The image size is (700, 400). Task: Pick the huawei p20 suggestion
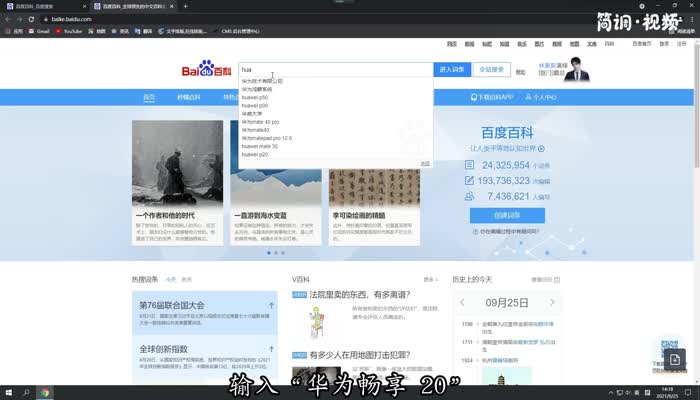(x=255, y=154)
